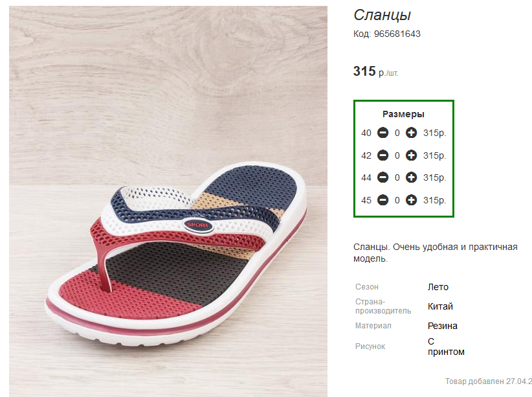Decrease quantity for size 44
The image size is (532, 397).
click(x=382, y=177)
